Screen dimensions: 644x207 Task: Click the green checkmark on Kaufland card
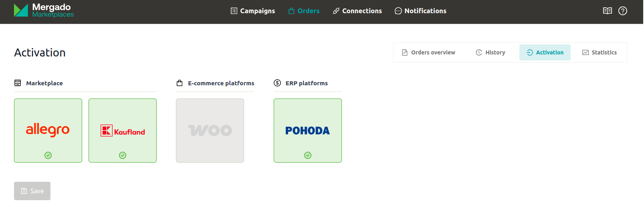pos(123,155)
